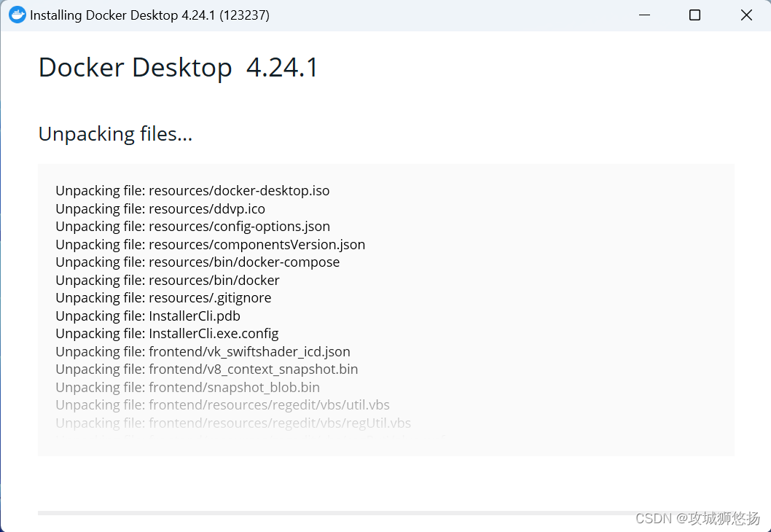Click the CSDN watermark text

pyautogui.click(x=698, y=518)
